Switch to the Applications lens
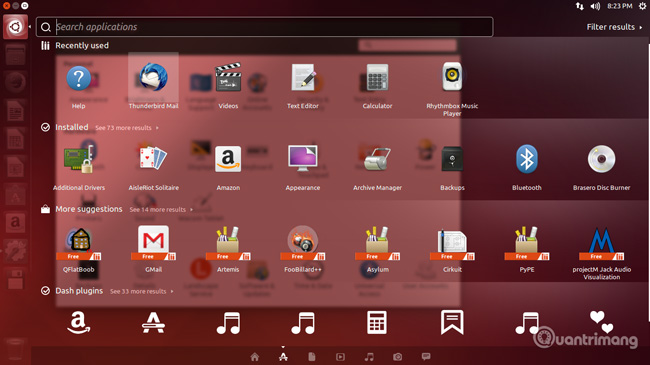The height and width of the screenshot is (365, 650). (x=283, y=357)
